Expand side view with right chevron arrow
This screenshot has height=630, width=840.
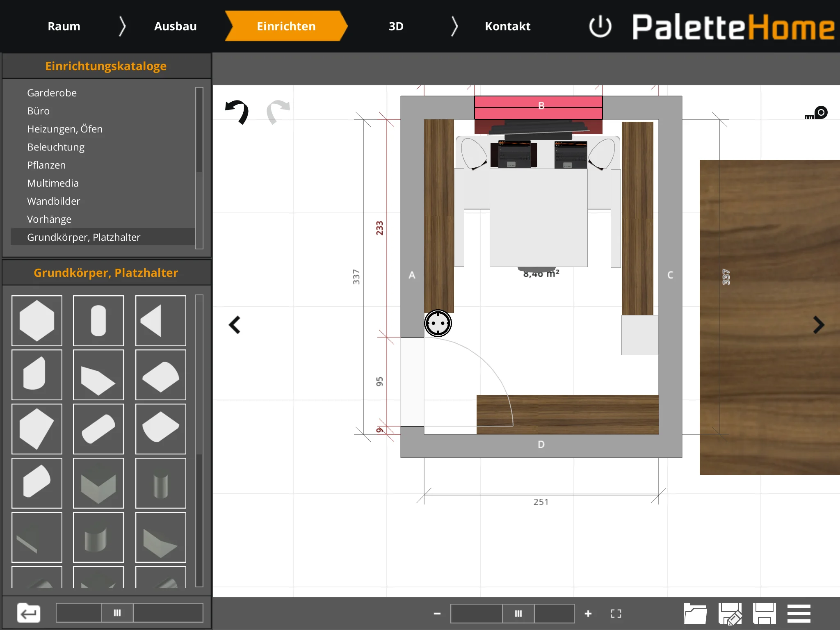pos(818,325)
